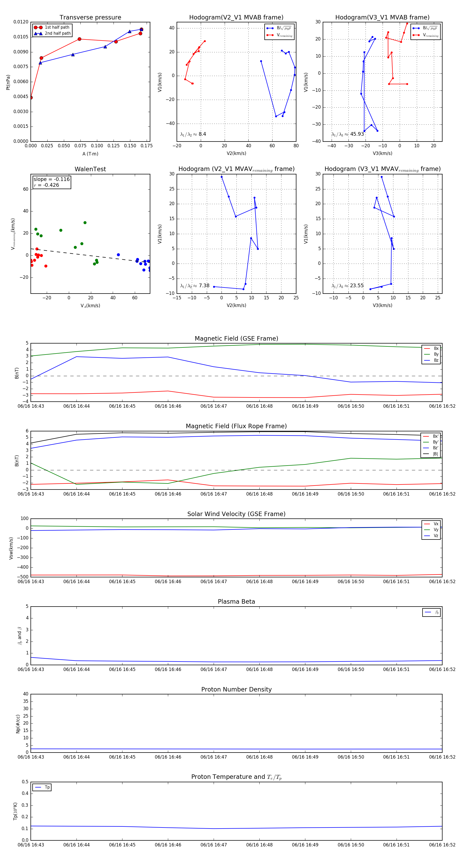The width and height of the screenshot is (473, 868).
Task: Select "|B|" in the Flux Rope legend
Action: coord(431,454)
